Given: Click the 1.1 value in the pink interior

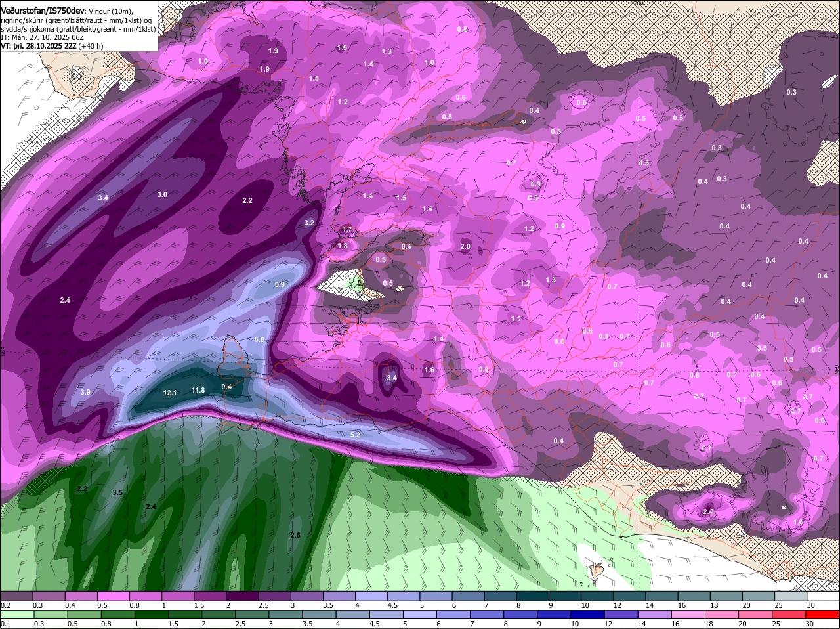Looking at the screenshot, I should pyautogui.click(x=516, y=318).
